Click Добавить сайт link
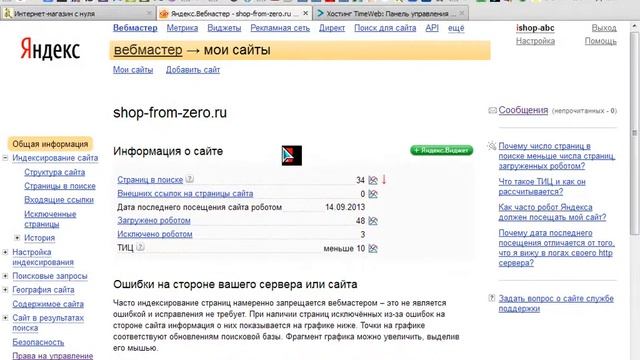The image size is (640, 360). coord(193,70)
